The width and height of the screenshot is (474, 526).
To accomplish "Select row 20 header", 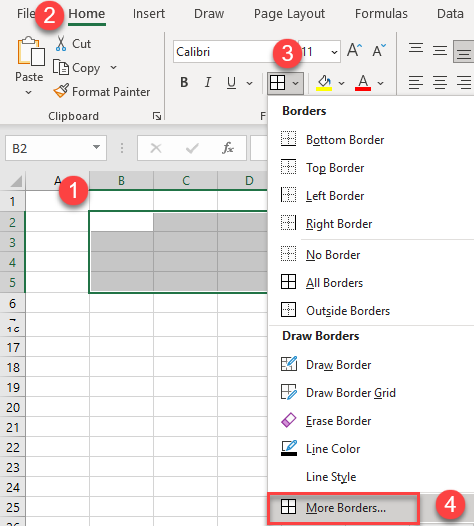I will pos(13,407).
